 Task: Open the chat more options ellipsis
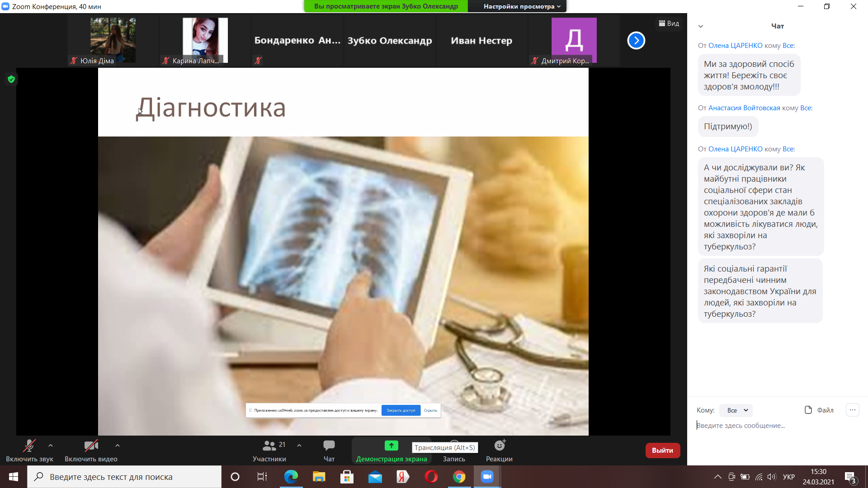[852, 410]
